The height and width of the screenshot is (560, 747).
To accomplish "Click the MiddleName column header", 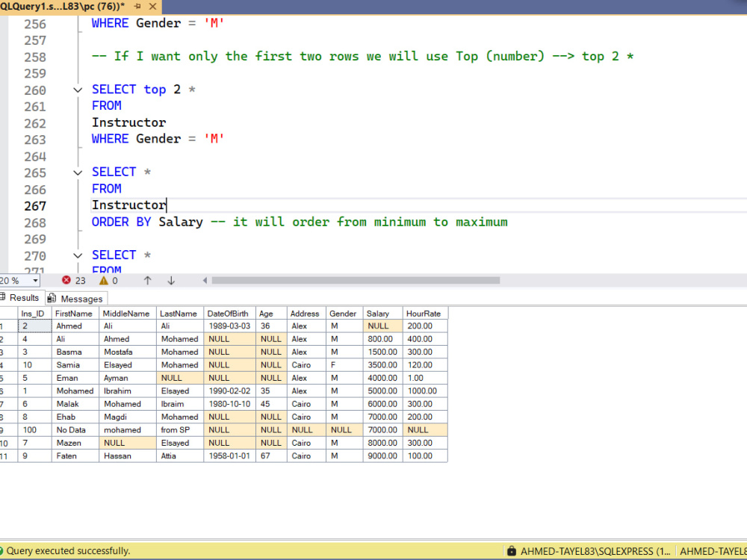I will [x=128, y=314].
